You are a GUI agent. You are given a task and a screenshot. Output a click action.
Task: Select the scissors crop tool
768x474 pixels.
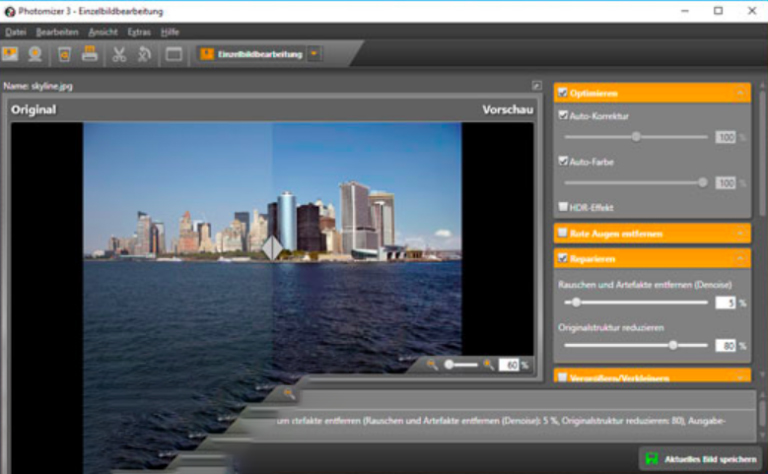[119, 54]
